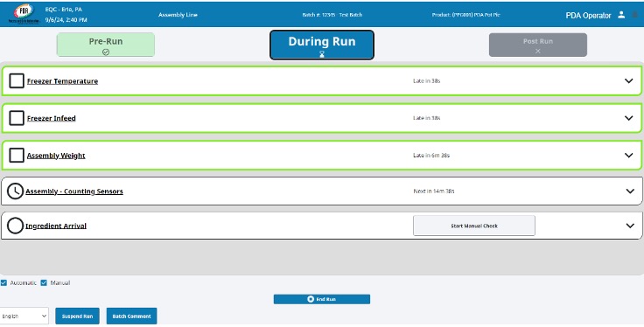Click the FIA logo in header
644x327 pixels.
24,14
